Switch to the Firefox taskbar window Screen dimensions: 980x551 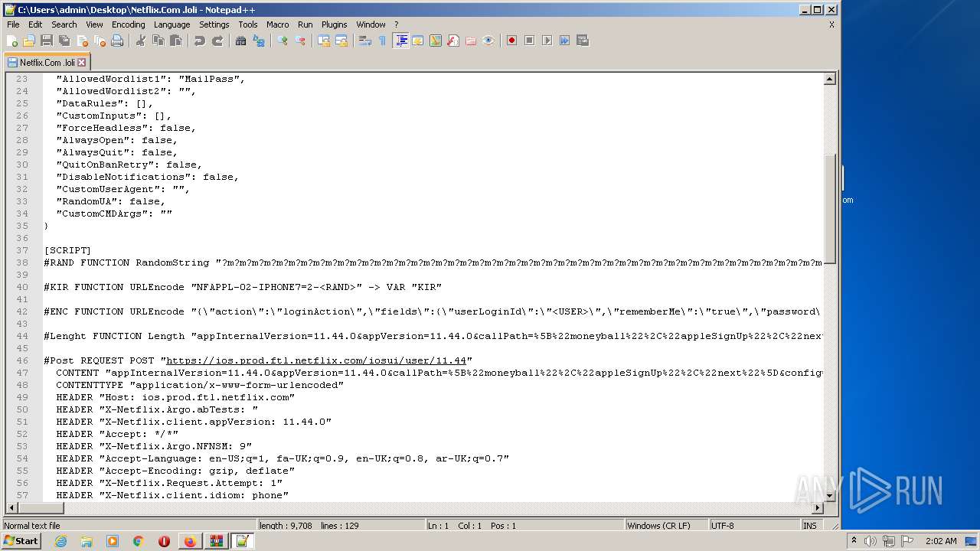click(x=190, y=541)
